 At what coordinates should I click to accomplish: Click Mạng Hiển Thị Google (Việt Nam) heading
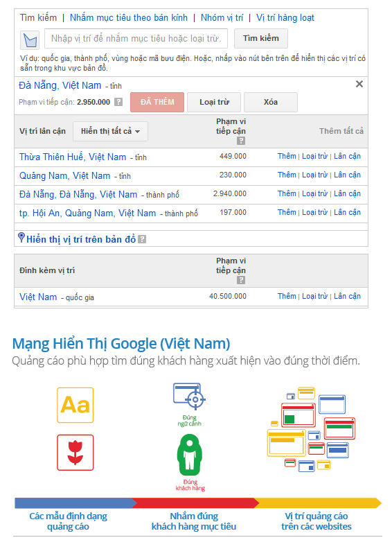tap(121, 344)
